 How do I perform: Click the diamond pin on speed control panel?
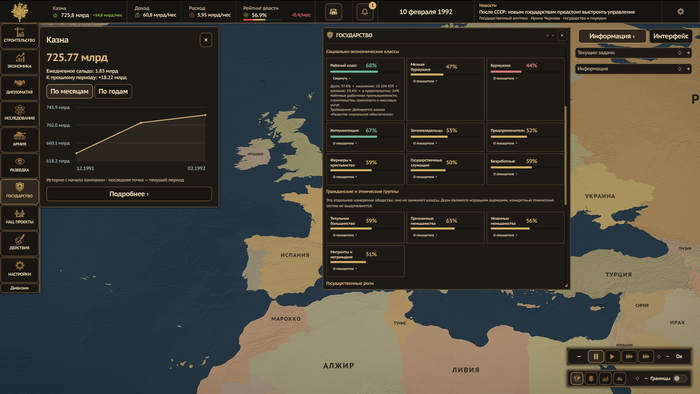[659, 357]
